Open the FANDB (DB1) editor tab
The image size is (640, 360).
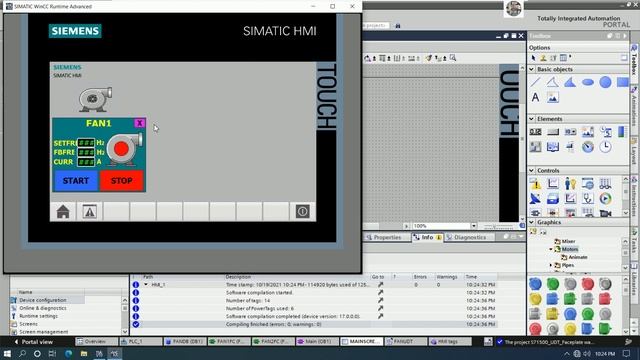184,341
